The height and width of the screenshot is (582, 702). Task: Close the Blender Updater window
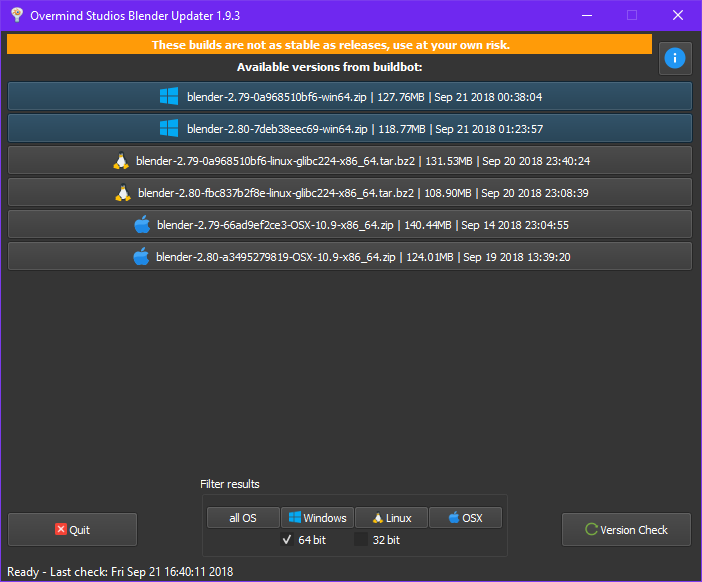[x=678, y=16]
